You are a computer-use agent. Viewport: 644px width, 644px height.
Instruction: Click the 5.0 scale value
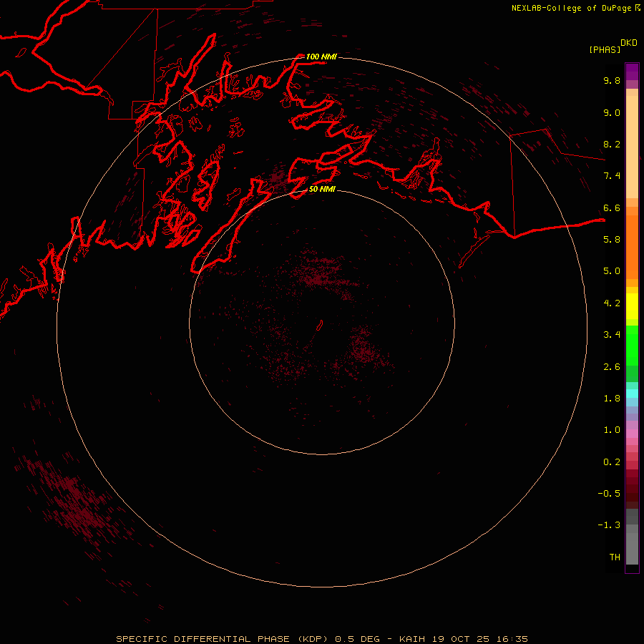[612, 271]
